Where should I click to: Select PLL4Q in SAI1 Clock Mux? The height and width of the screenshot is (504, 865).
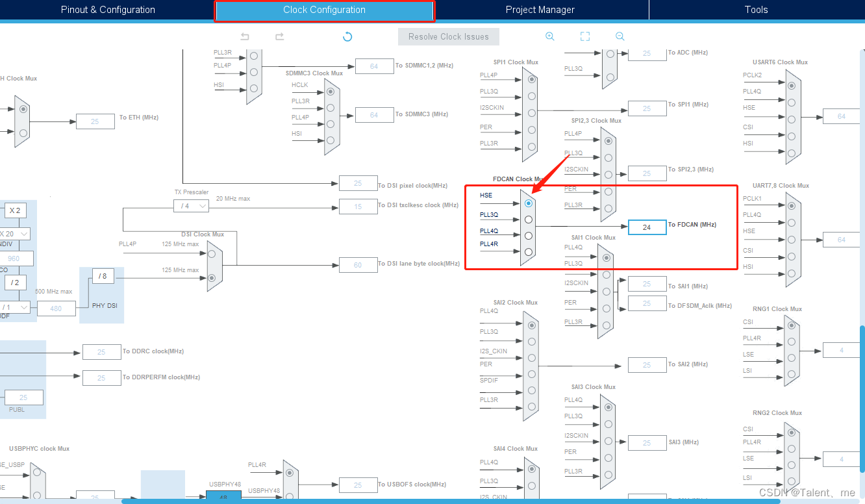pos(607,258)
